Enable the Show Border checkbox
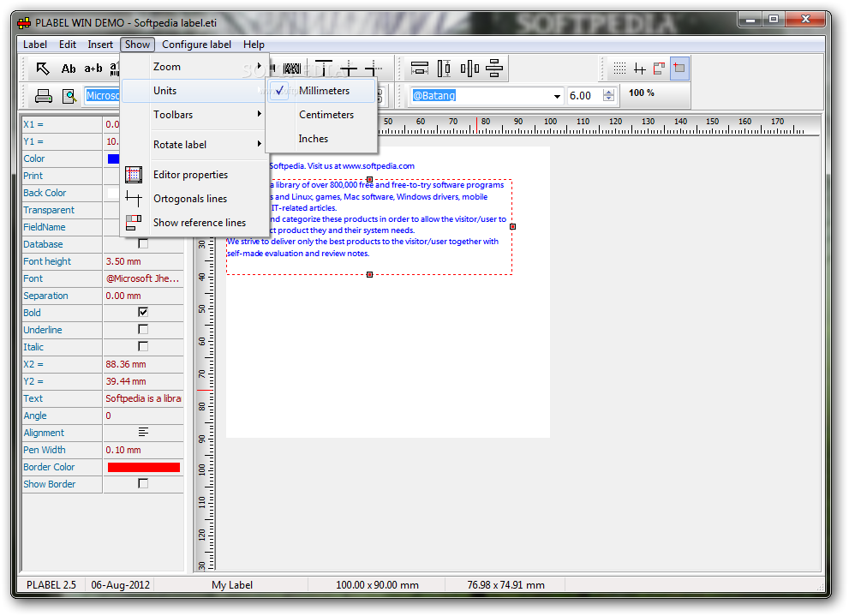Screen dimensions: 849x616 click(143, 483)
